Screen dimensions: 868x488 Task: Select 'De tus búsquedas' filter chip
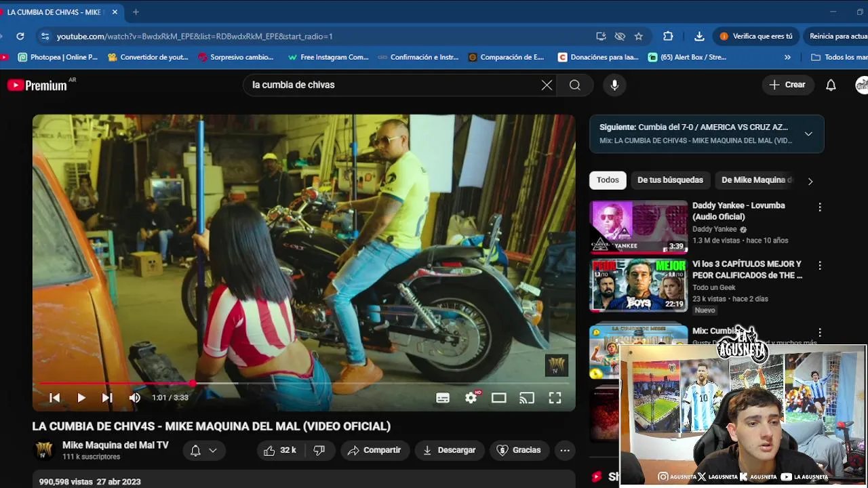pos(670,180)
